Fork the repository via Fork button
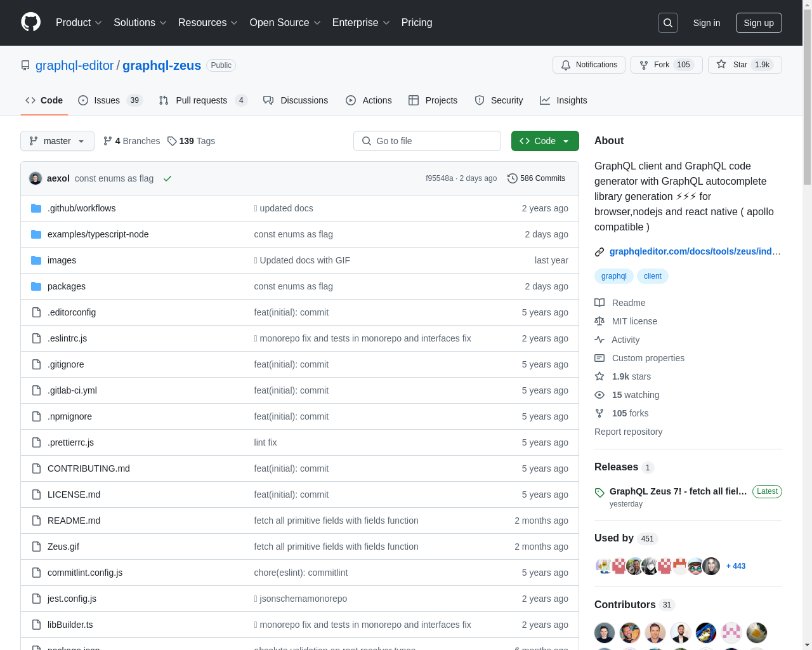 click(667, 65)
